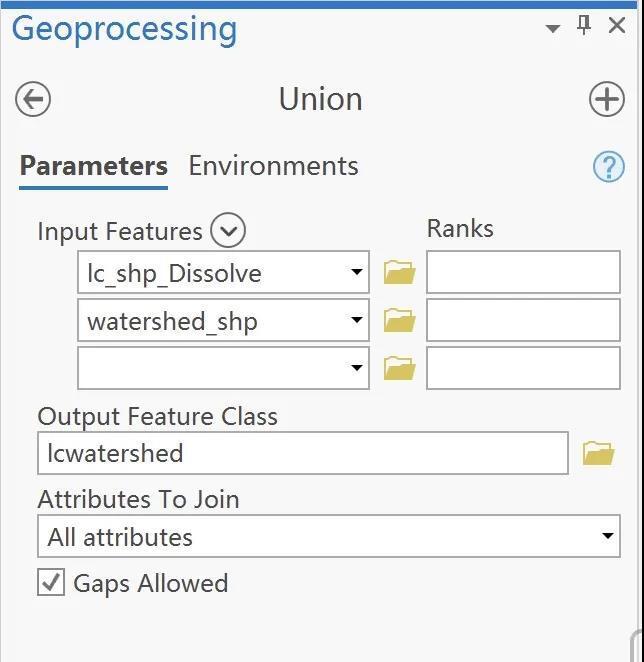Browse folder for lc_shp_Dissolve input

click(399, 272)
